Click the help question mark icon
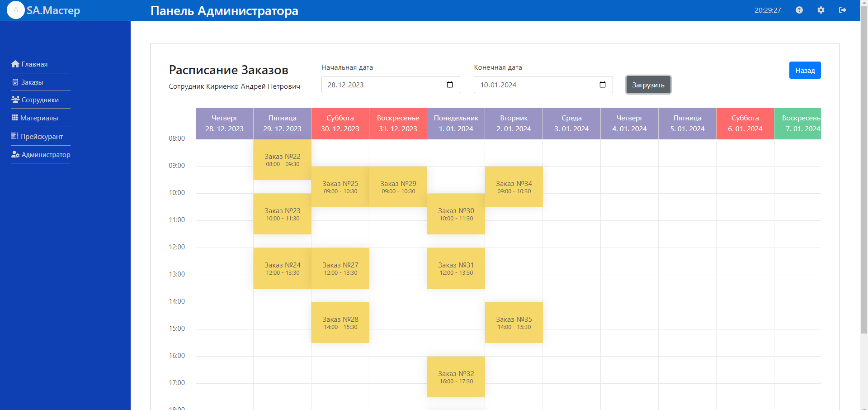868x410 pixels. click(x=799, y=10)
